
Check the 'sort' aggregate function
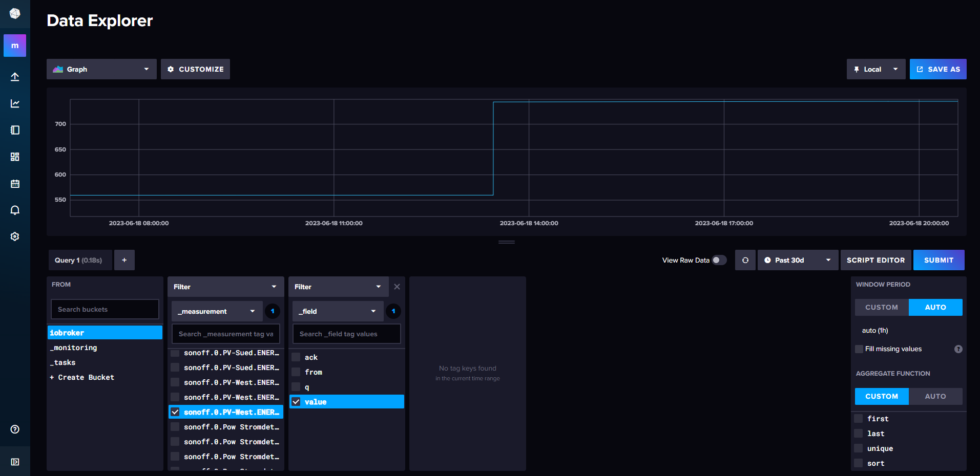pyautogui.click(x=859, y=463)
